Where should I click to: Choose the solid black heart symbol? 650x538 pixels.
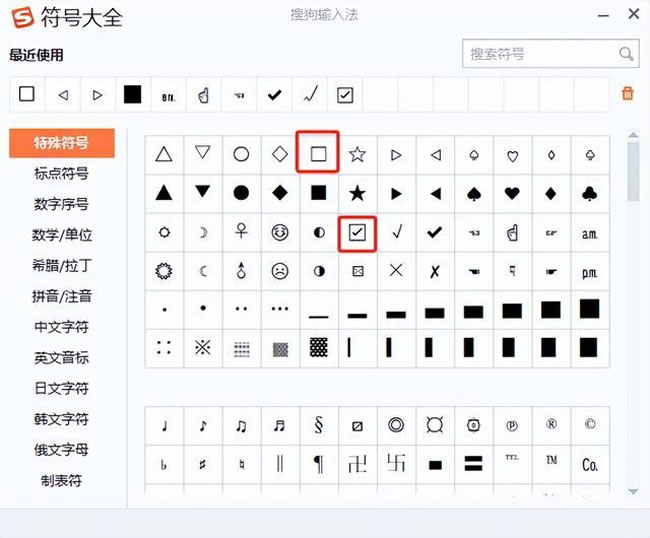click(x=512, y=193)
